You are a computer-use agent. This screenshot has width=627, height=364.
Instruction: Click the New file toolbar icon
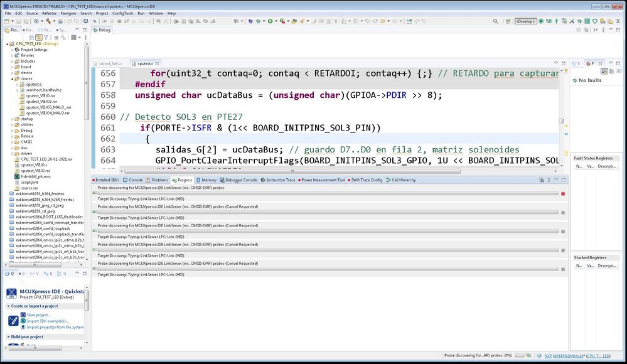8,21
